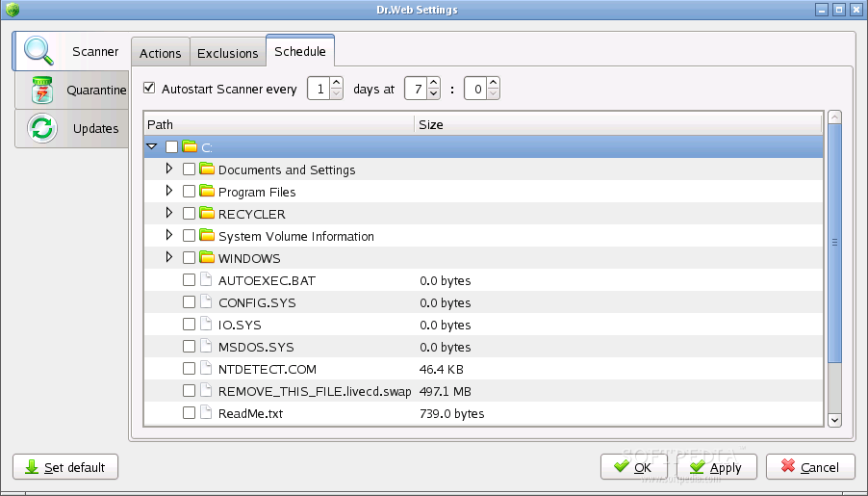Image resolution: width=868 pixels, height=496 pixels.
Task: Check the Program Files checkbox
Action: coord(189,192)
